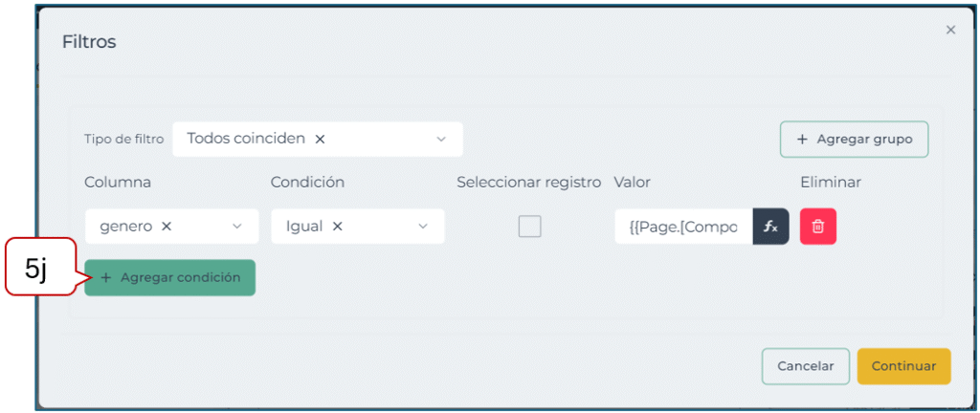Click the Filtros dialog title
This screenshot has width=980, height=413.
click(89, 42)
